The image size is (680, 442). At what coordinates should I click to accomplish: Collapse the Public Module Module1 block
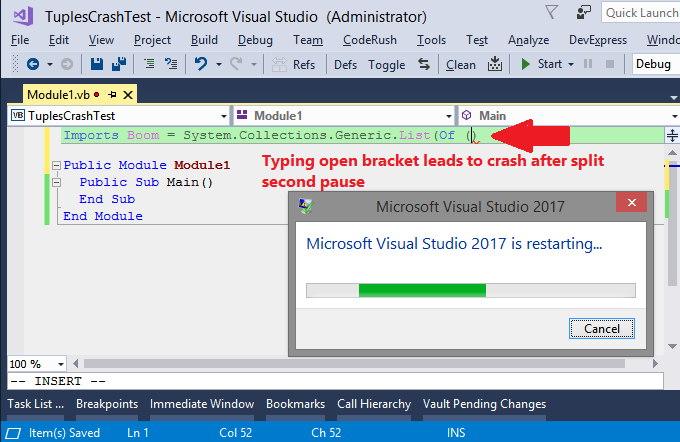point(56,165)
